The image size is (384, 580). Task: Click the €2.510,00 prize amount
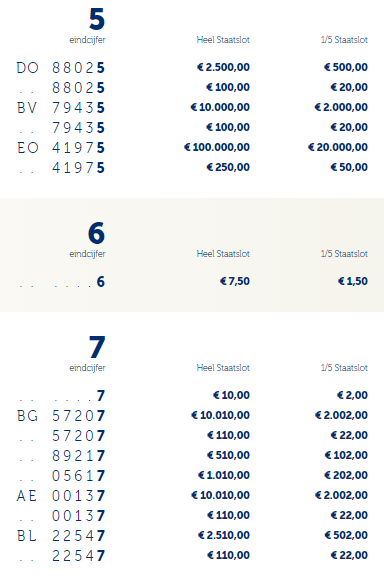pyautogui.click(x=224, y=535)
